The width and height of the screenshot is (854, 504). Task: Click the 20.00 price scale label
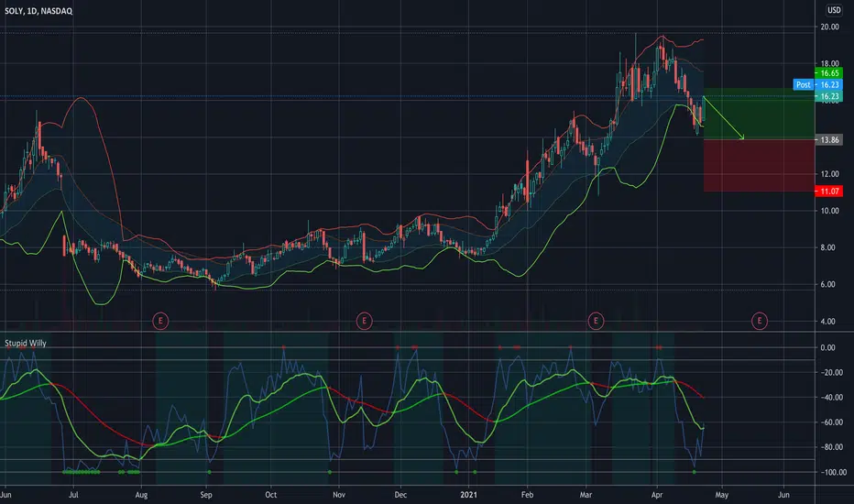coord(830,27)
